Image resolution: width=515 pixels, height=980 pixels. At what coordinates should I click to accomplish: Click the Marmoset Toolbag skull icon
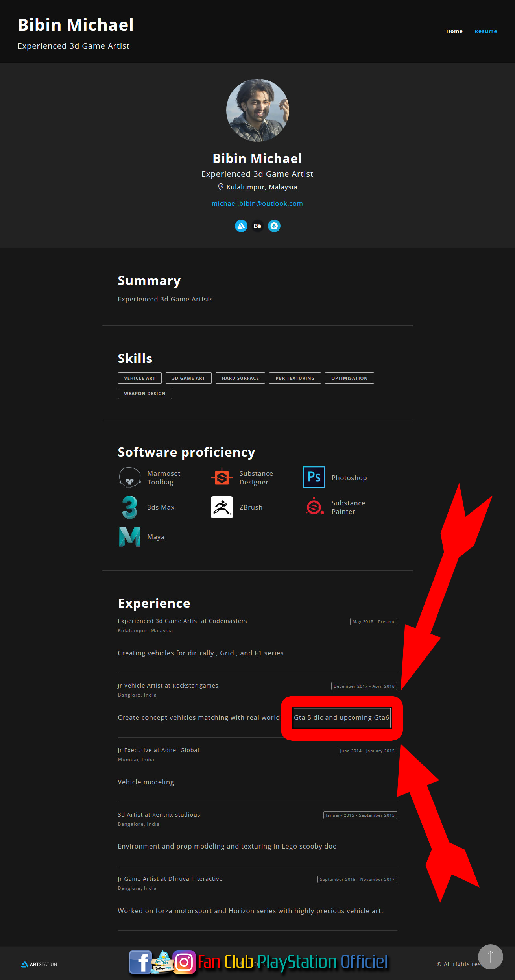click(x=130, y=477)
